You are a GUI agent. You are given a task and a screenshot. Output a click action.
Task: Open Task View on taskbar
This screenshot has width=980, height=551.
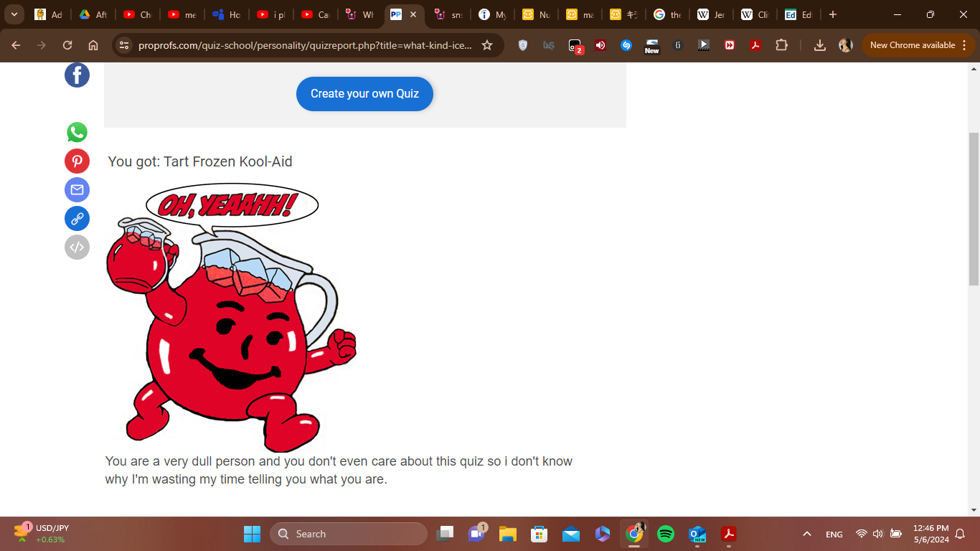[x=446, y=534]
